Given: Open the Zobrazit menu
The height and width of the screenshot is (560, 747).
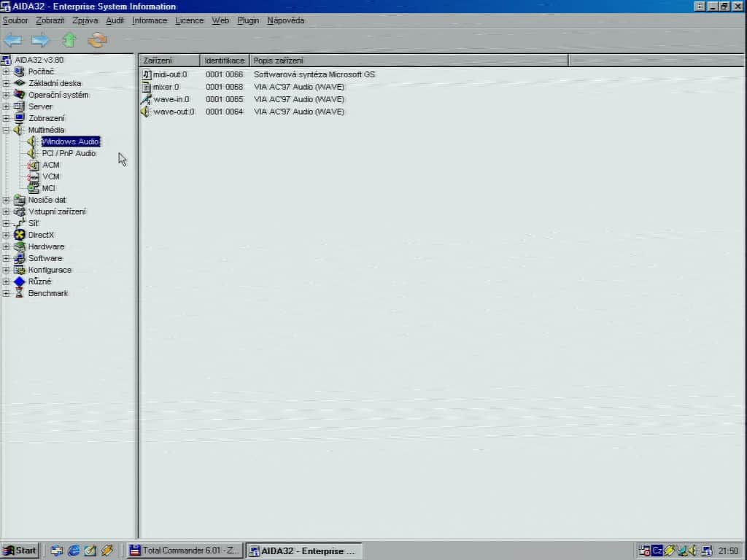Looking at the screenshot, I should click(x=50, y=20).
